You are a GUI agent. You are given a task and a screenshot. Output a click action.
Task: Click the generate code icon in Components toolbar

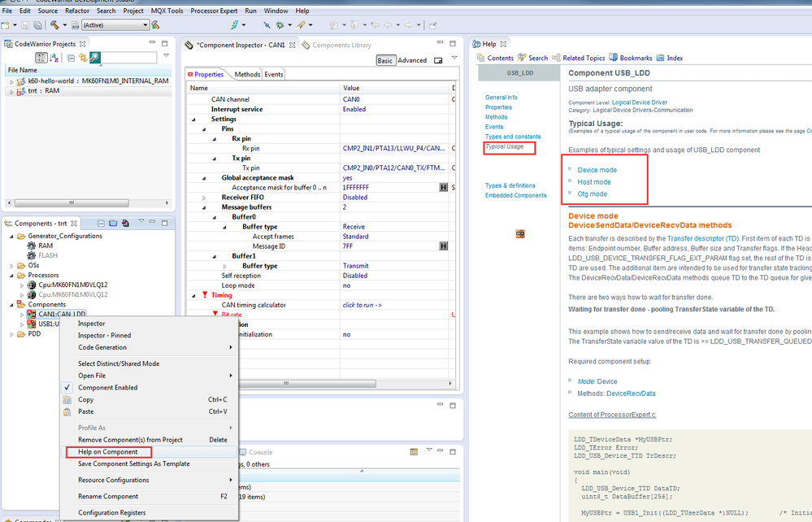tap(125, 224)
